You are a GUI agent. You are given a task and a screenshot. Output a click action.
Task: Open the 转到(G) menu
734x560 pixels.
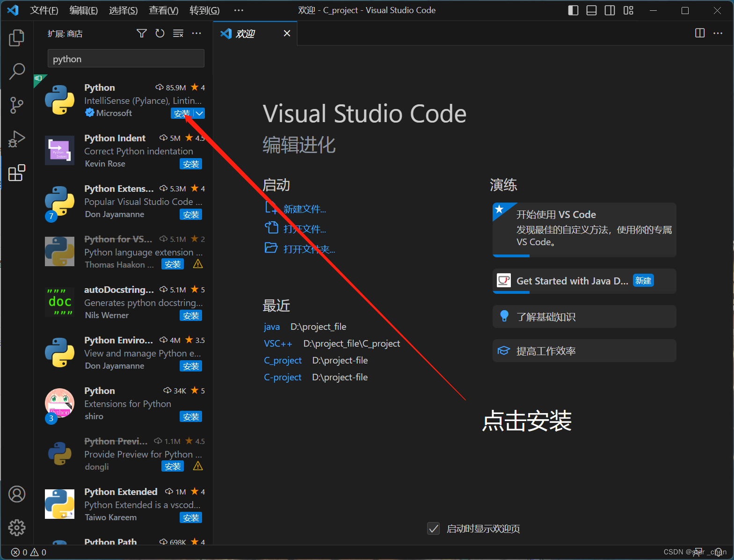pos(204,10)
